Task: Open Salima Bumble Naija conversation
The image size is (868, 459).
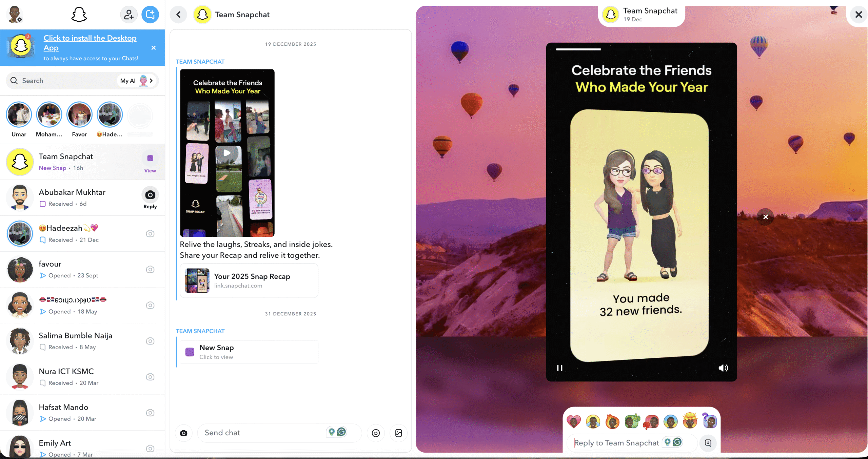Action: click(x=82, y=341)
